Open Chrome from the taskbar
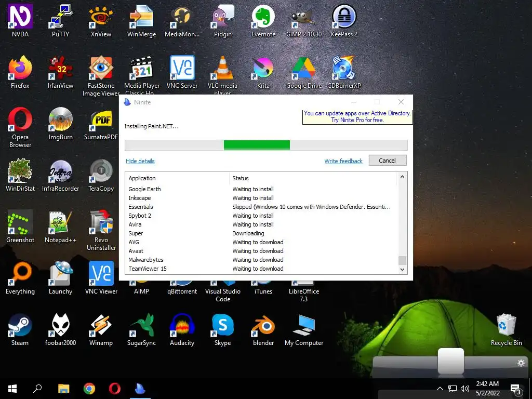This screenshot has width=532, height=399. point(89,389)
